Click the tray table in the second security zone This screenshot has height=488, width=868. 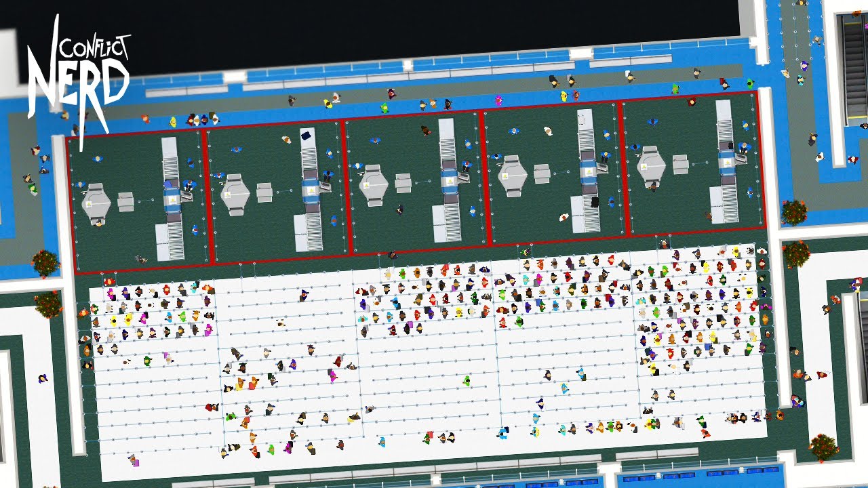point(264,192)
